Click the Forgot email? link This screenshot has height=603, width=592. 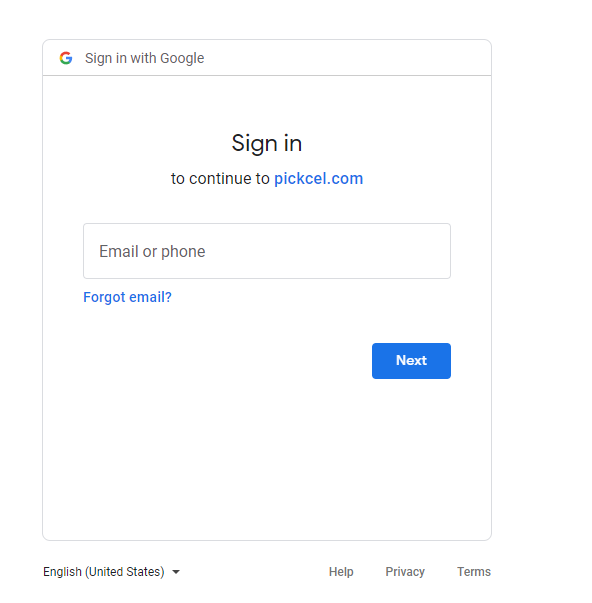coord(127,297)
